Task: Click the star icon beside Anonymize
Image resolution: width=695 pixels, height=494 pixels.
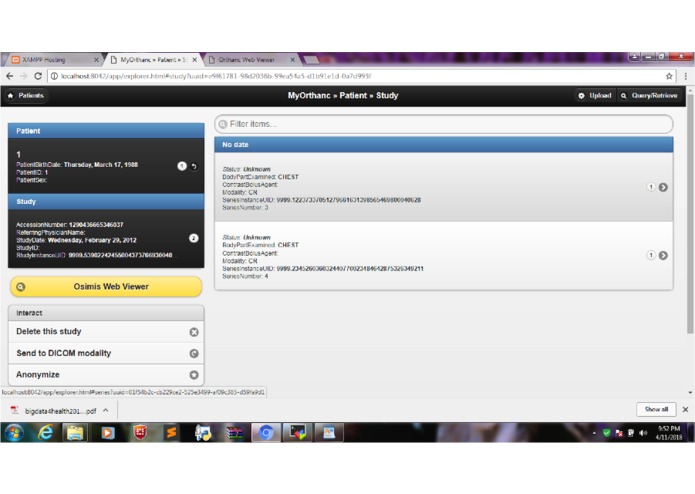Action: tap(194, 375)
